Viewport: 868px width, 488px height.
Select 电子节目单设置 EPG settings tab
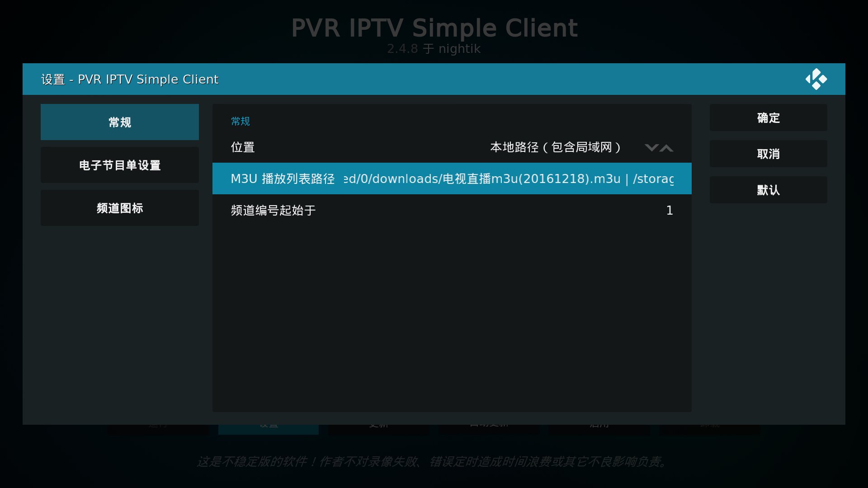point(120,165)
